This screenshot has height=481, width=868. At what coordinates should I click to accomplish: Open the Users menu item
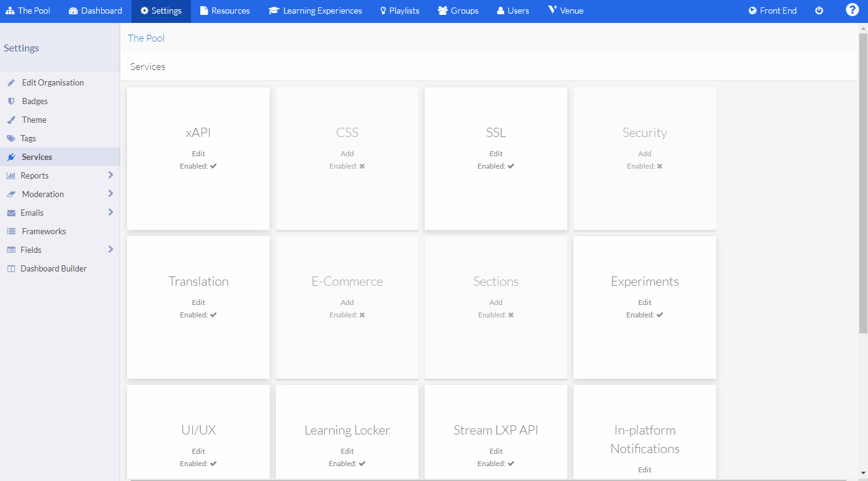513,10
